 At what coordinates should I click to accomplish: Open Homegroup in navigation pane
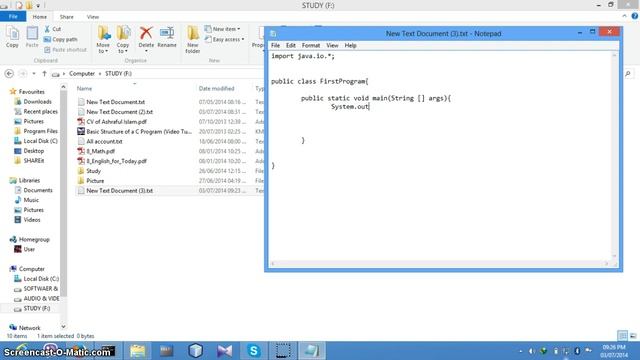pyautogui.click(x=34, y=239)
